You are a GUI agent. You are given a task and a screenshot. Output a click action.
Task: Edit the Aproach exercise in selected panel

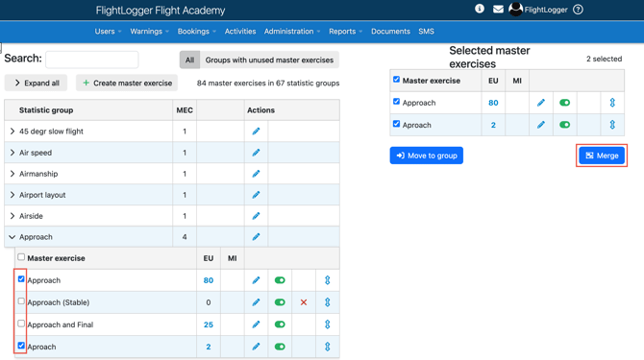click(541, 125)
